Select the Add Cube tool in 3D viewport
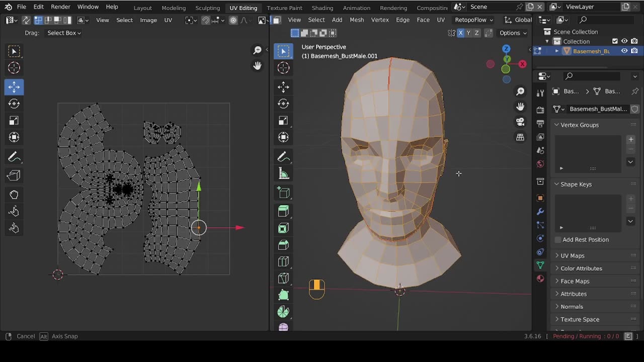Viewport: 644px width, 362px height. click(283, 193)
